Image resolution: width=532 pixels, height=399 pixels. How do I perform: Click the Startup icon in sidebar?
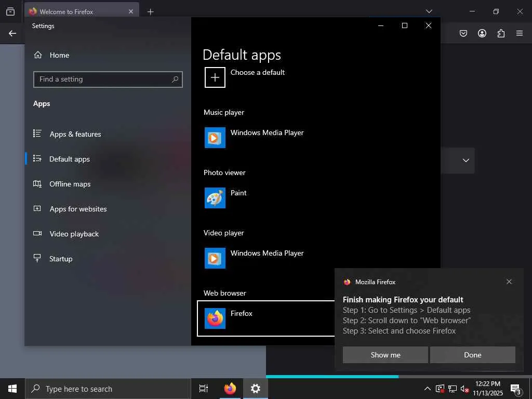point(37,258)
